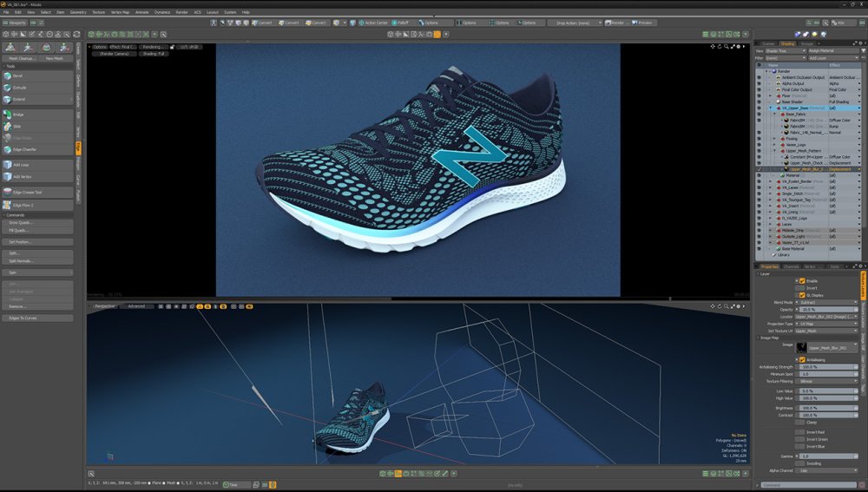Select the Edge Flow 2 tool

[37, 206]
